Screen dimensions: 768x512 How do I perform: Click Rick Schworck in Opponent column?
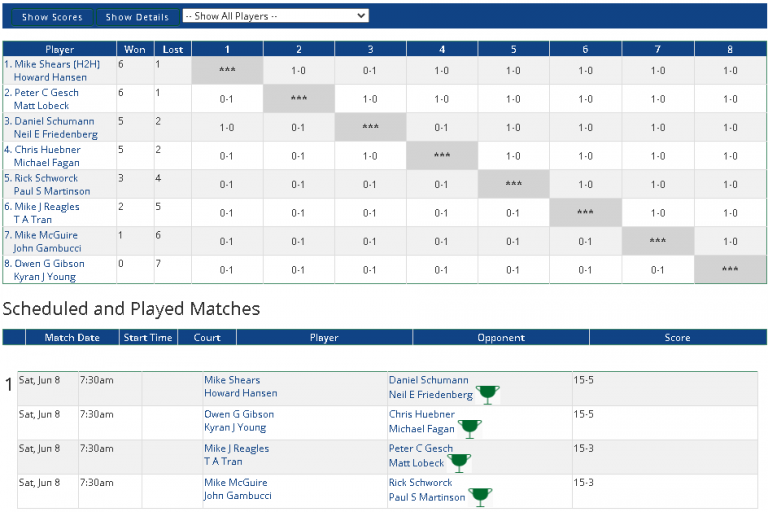point(420,483)
